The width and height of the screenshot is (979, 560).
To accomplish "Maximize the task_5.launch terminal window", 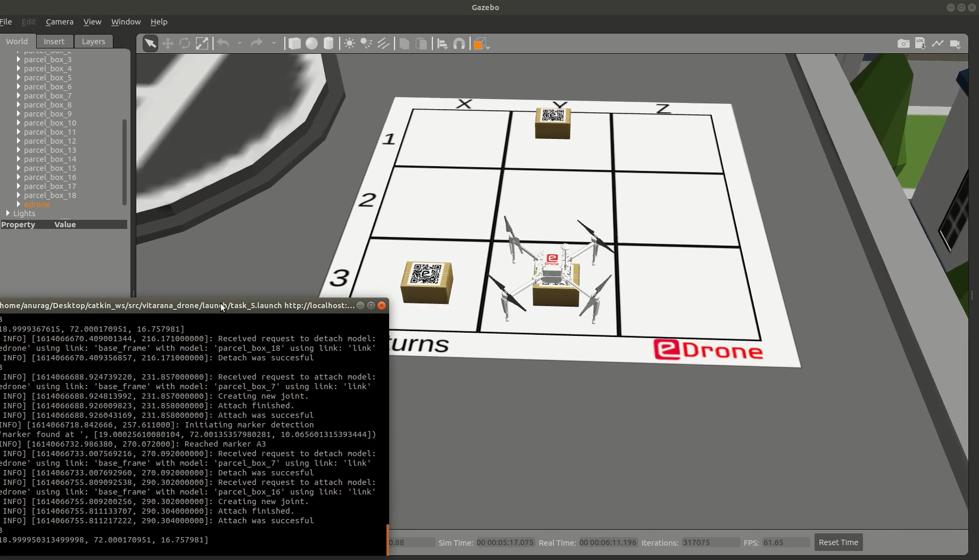I will coord(371,306).
